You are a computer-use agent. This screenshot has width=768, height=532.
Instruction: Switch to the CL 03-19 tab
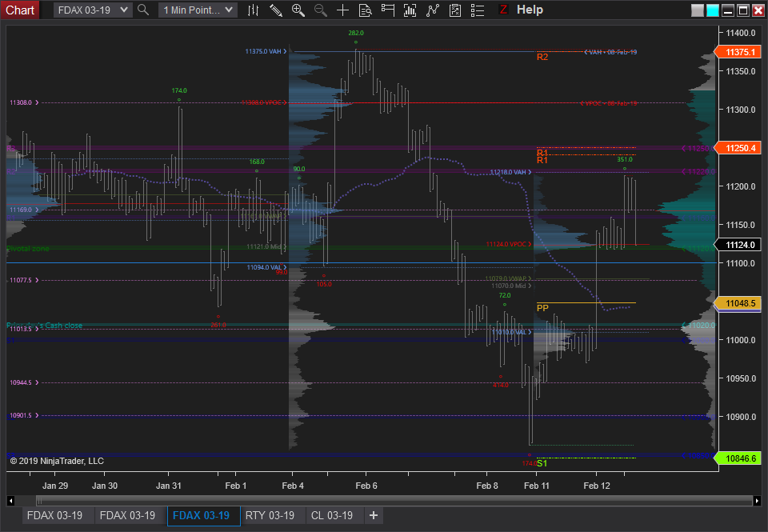332,515
